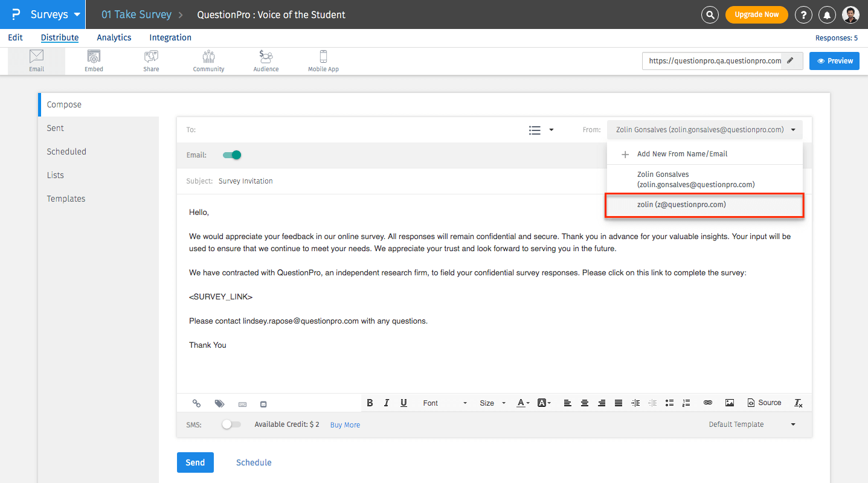Open the Embed distribution option

(x=94, y=60)
